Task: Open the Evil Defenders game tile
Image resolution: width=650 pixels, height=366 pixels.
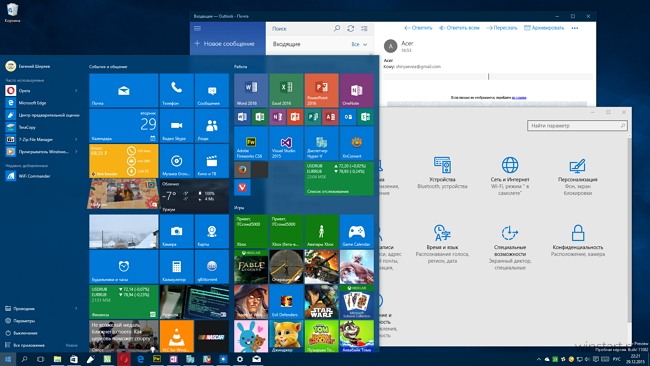Action: (x=286, y=302)
